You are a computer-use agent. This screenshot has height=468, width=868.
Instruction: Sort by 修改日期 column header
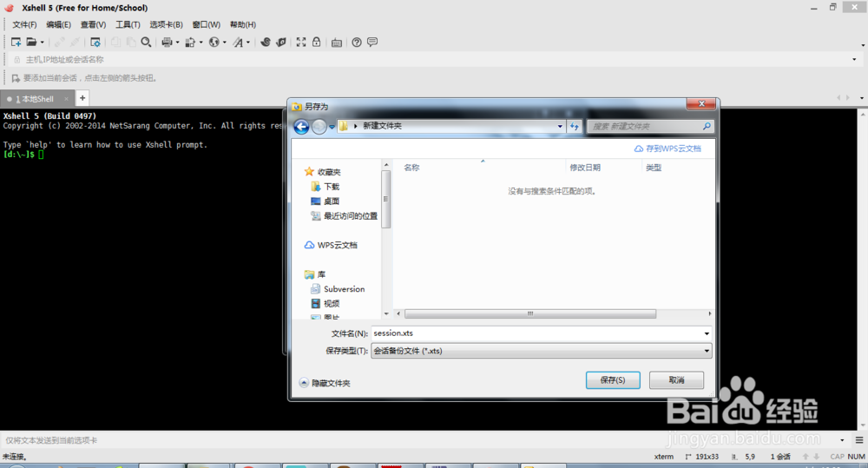(x=585, y=168)
